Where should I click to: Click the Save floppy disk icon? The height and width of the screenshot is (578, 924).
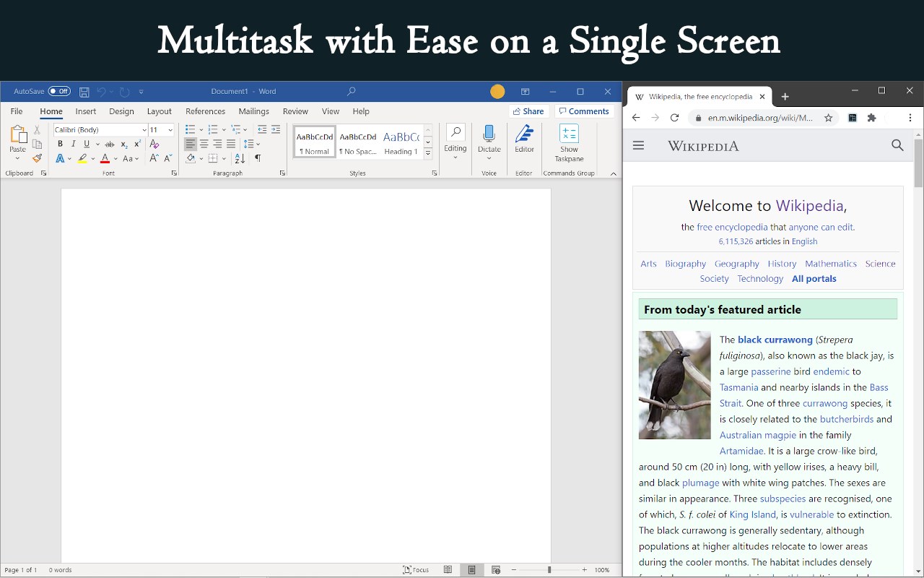pos(84,92)
